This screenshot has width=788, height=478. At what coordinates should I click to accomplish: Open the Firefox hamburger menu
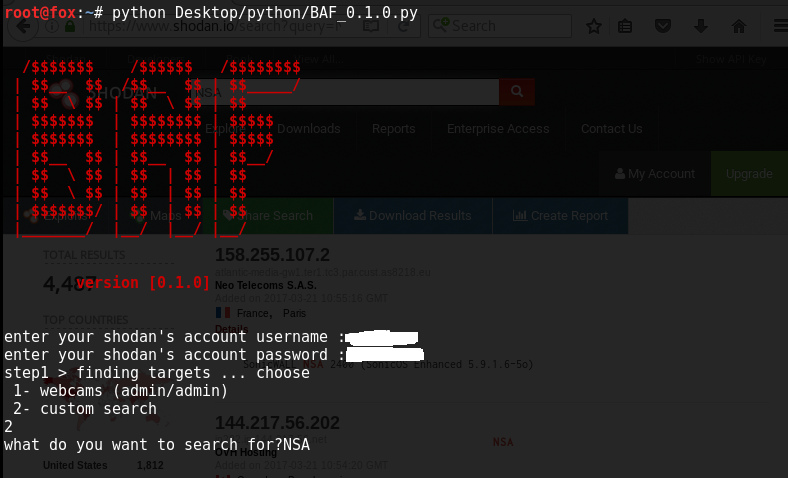[x=780, y=26]
